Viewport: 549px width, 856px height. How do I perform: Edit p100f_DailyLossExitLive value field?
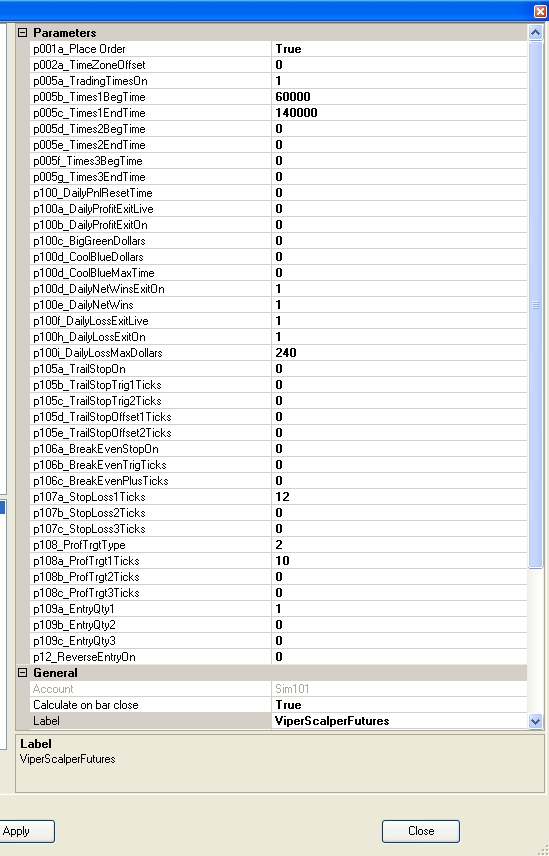pyautogui.click(x=399, y=321)
